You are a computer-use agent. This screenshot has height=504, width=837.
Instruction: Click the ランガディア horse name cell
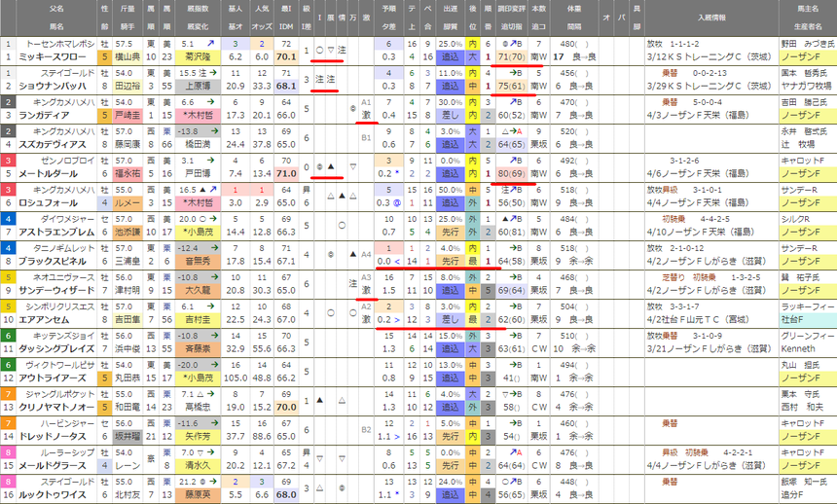pos(45,116)
